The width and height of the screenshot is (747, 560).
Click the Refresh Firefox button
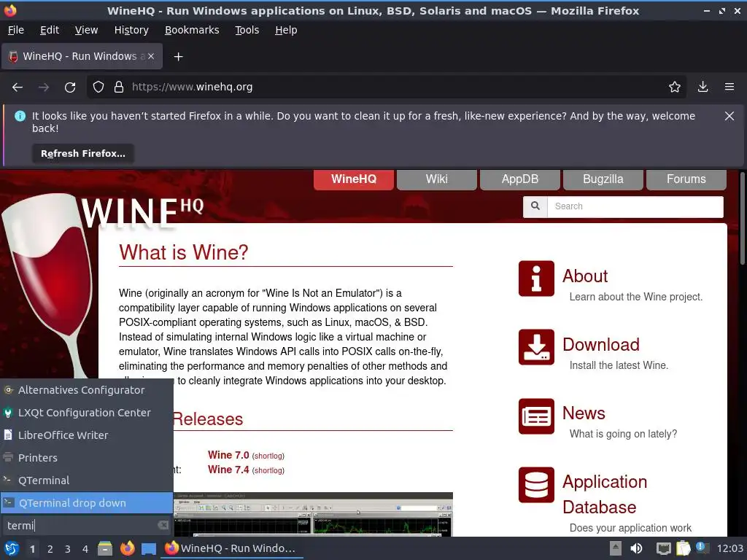click(x=83, y=154)
